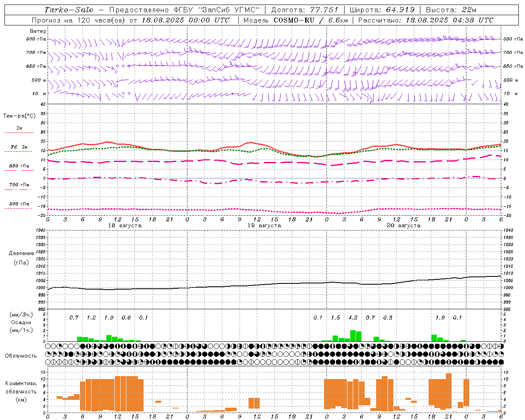The height and width of the screenshot is (420, 525).
Task: Click the 500 м wind level label
Action: tap(39, 80)
